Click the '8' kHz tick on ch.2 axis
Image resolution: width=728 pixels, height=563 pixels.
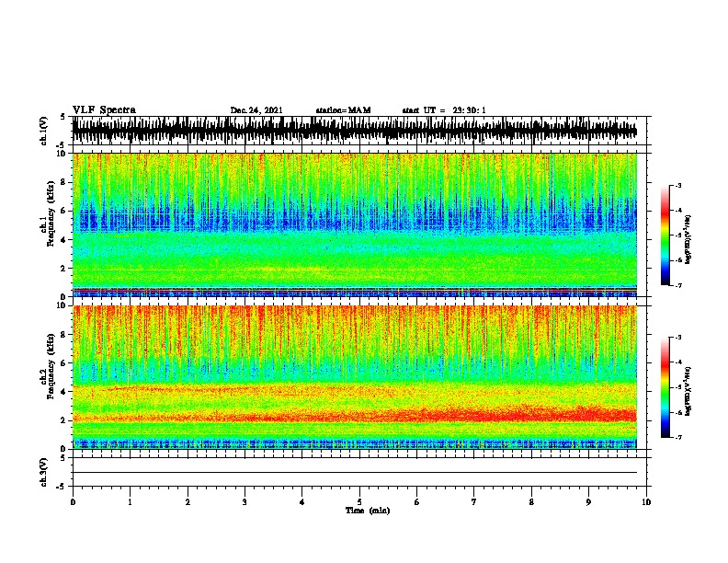click(x=63, y=335)
